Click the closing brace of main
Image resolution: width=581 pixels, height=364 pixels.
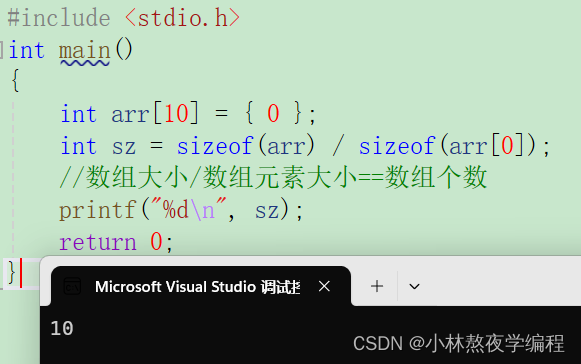(x=11, y=273)
